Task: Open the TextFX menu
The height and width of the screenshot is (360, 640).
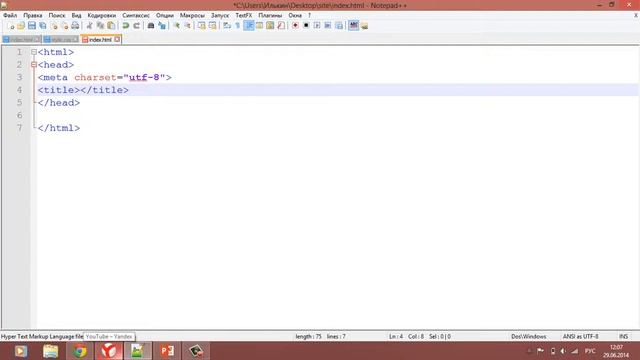Action: click(244, 16)
